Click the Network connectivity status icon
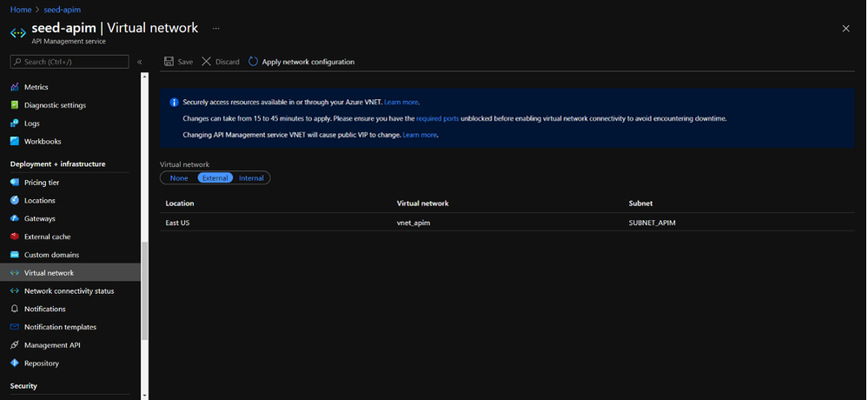The image size is (868, 400). click(x=15, y=290)
